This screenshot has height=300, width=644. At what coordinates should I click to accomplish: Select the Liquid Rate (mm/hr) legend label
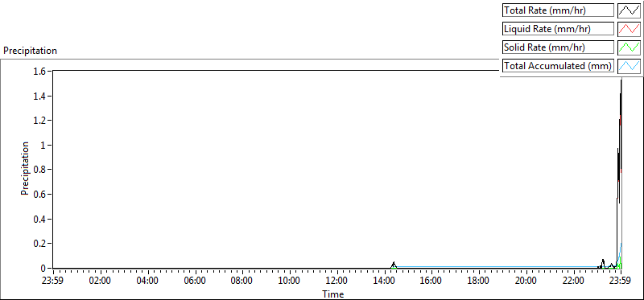pos(558,29)
